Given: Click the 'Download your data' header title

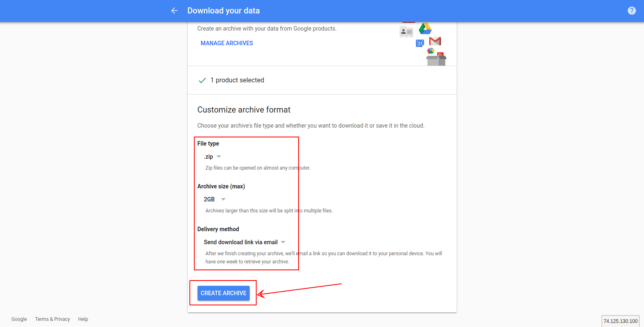Looking at the screenshot, I should pyautogui.click(x=223, y=11).
